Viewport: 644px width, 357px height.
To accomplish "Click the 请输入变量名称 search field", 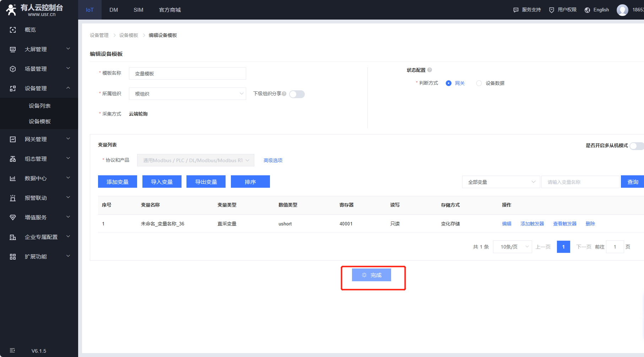I will pos(580,182).
